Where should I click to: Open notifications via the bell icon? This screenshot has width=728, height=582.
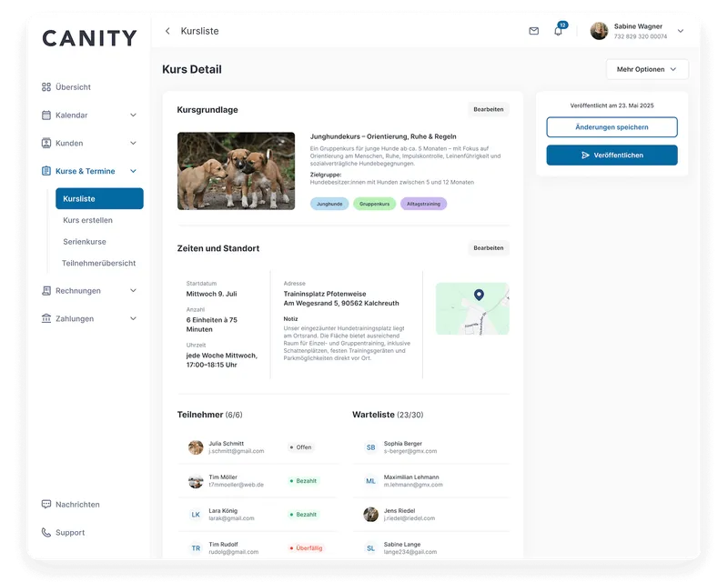558,30
